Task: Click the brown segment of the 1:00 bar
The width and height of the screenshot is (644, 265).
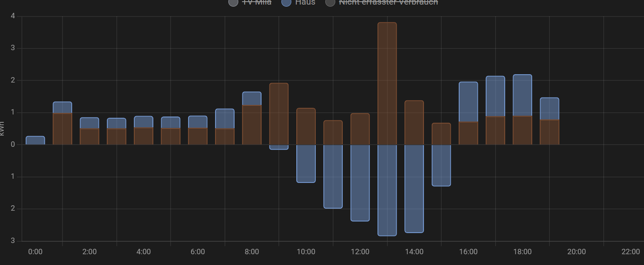Action: [x=63, y=129]
